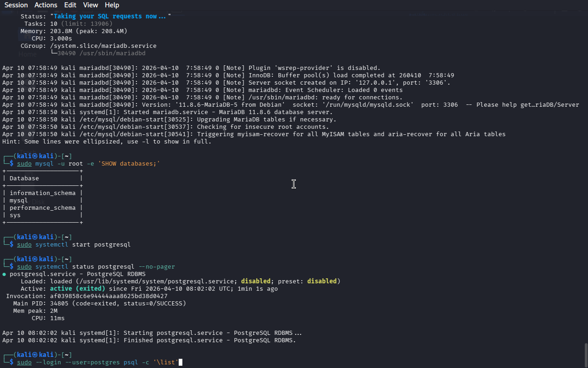Click the dollar prompt before the psql command
The image size is (588, 368).
[x=11, y=362]
